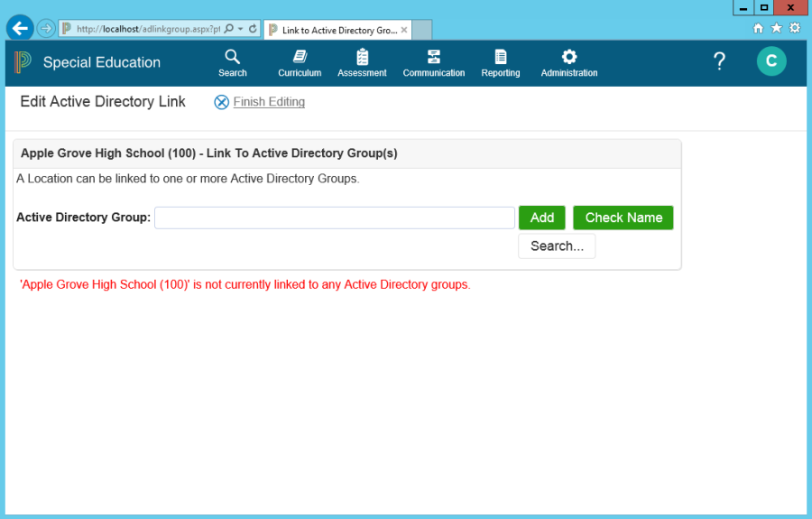The height and width of the screenshot is (519, 812).
Task: Open the Assessment section
Action: coord(362,62)
